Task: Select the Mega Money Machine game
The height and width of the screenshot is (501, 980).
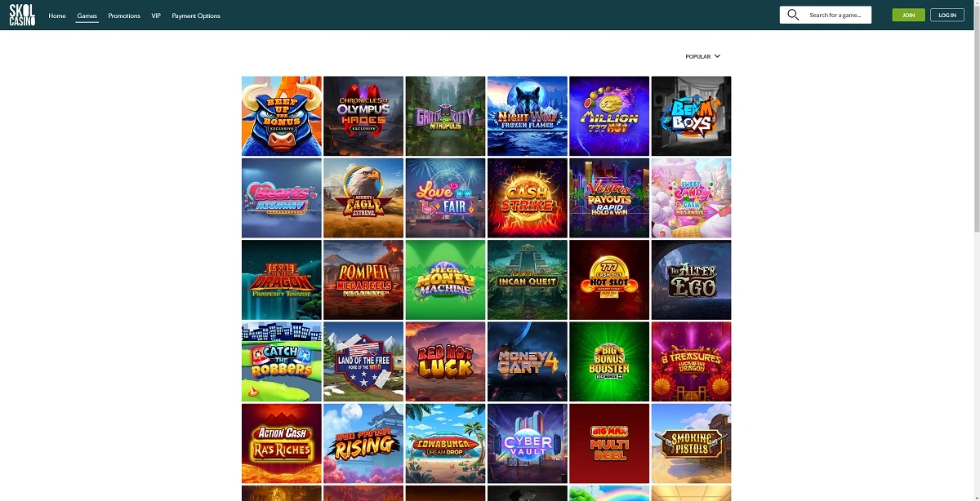Action: [446, 279]
